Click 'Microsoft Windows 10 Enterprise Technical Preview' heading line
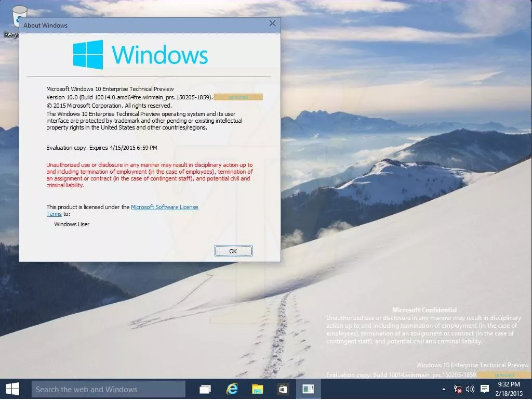This screenshot has height=400, width=532. click(x=110, y=89)
